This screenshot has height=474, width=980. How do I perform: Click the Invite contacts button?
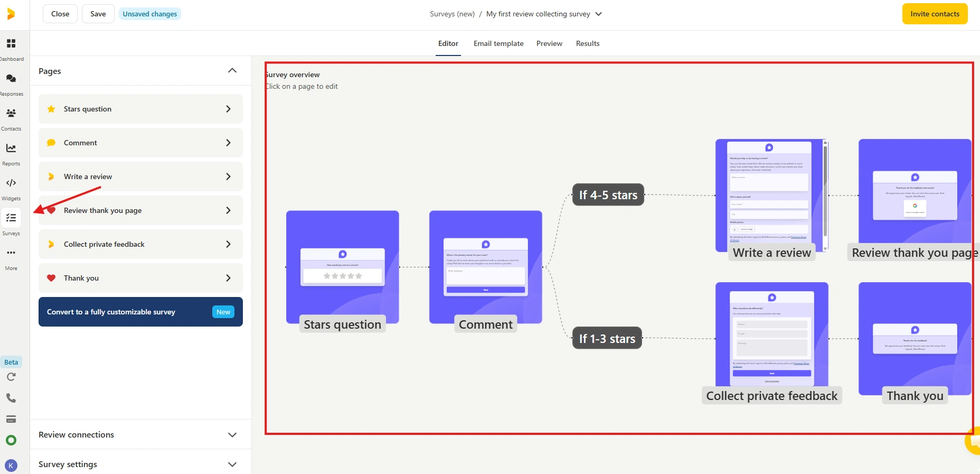click(935, 14)
